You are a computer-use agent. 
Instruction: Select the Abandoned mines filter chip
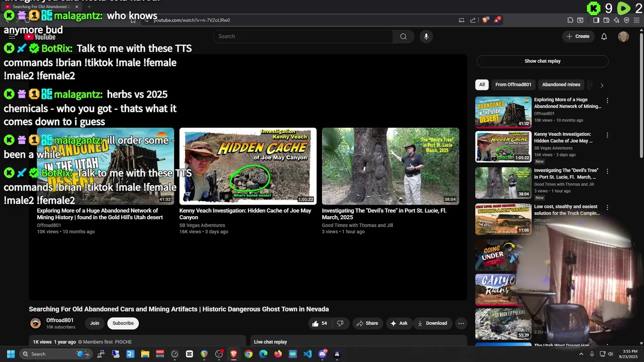561,84
